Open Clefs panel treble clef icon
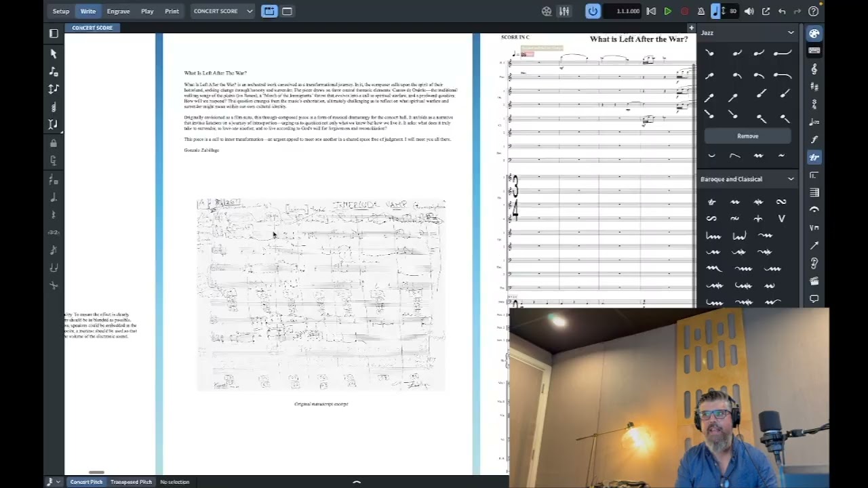The height and width of the screenshot is (488, 868). pos(814,68)
